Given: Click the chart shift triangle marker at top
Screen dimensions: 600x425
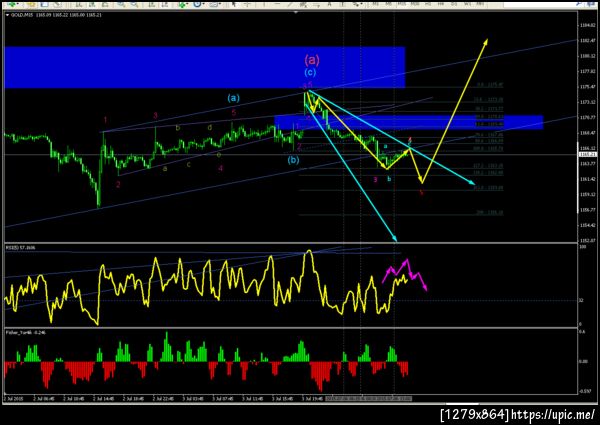Looking at the screenshot, I should click(295, 13).
